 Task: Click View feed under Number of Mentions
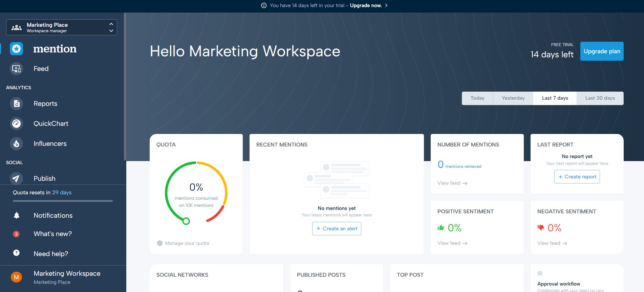coord(452,183)
